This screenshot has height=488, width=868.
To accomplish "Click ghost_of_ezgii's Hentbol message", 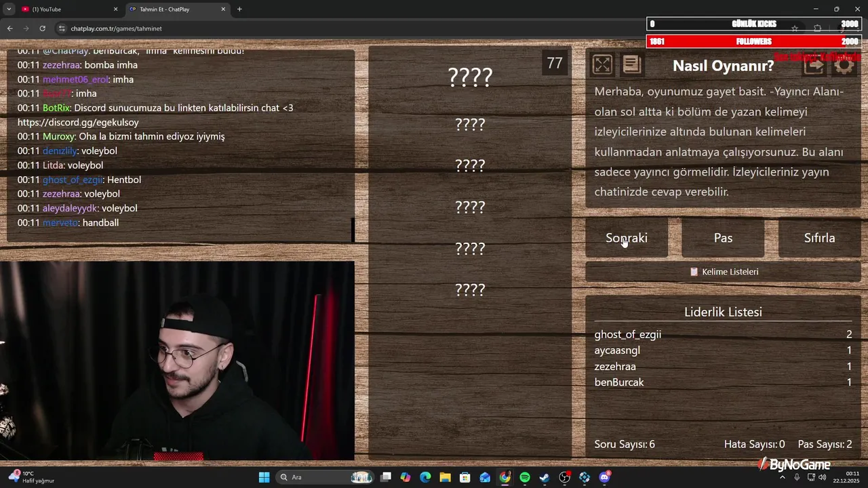I will tap(79, 180).
